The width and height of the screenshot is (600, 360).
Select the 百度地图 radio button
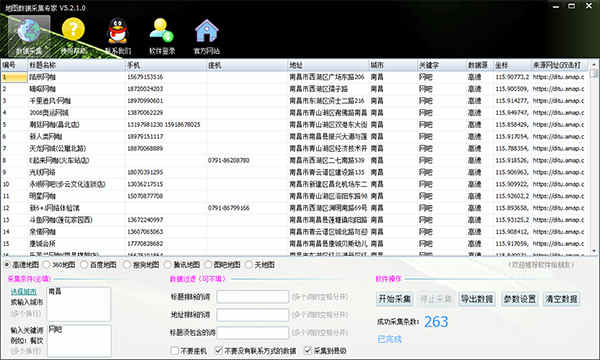click(84, 264)
